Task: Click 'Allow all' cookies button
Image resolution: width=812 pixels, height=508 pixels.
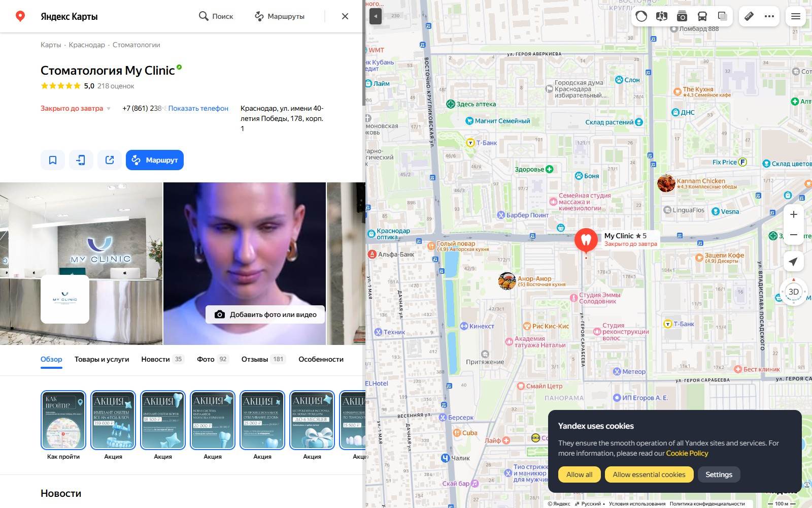Action: 580,474
